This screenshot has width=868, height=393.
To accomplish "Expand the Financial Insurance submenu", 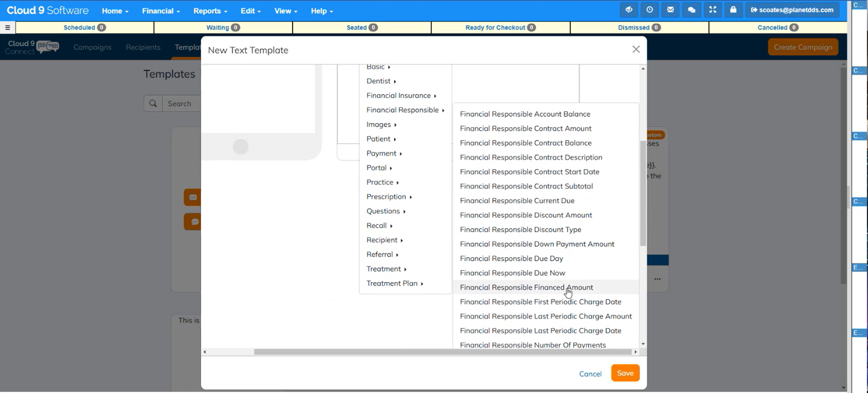I will tap(405, 96).
